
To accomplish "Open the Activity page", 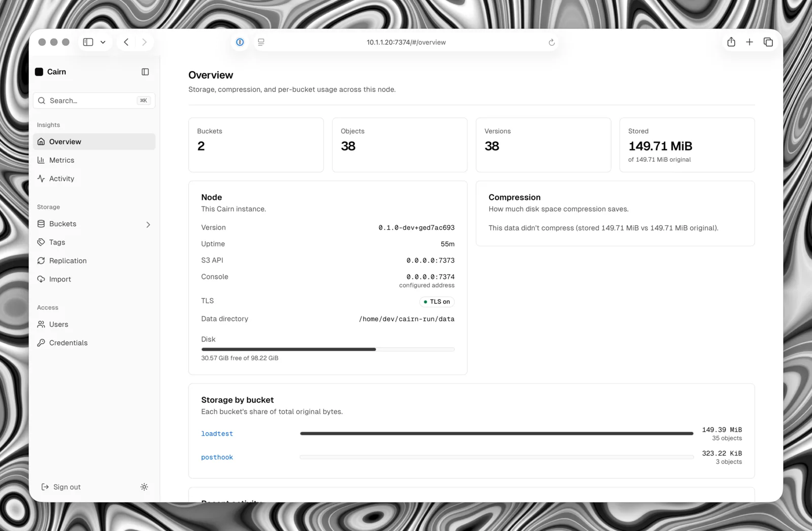I will 94,179.
